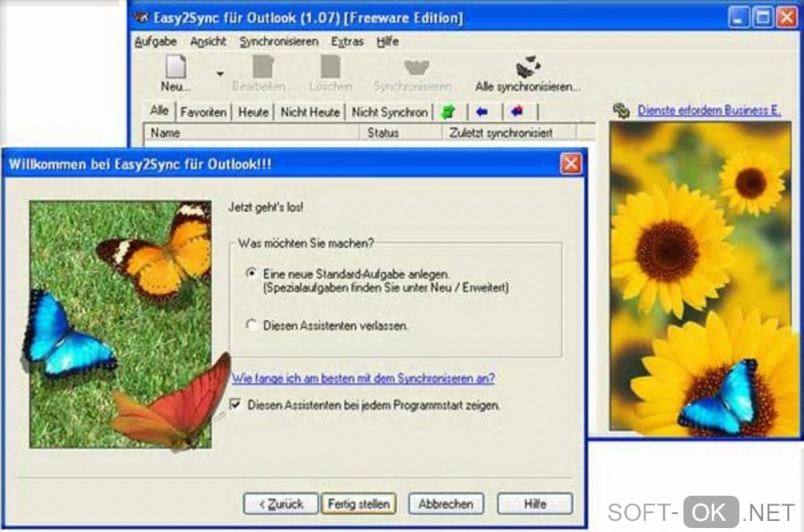Open Dienste erfordern Business E. link
Viewport: 804px width, 532px height.
(709, 110)
